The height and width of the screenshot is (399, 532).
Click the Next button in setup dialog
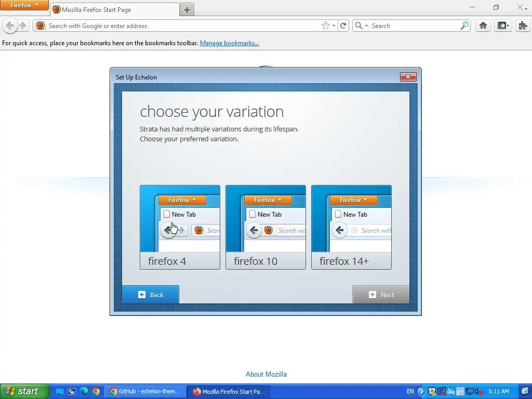pyautogui.click(x=381, y=295)
